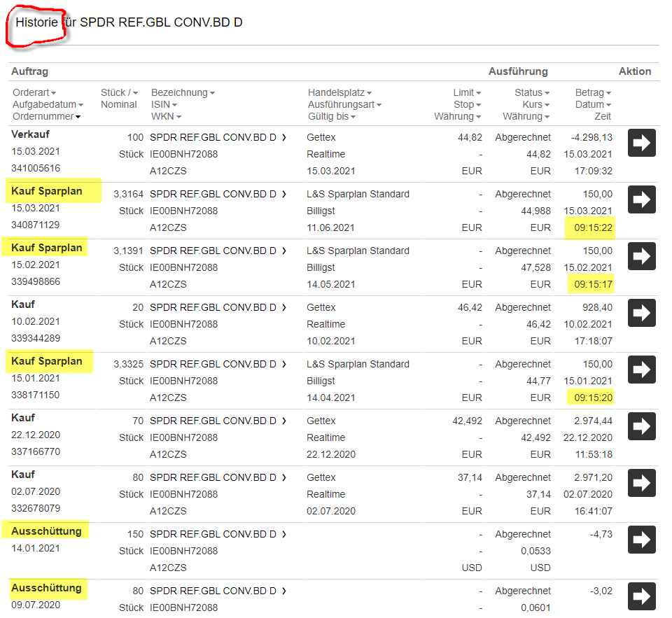This screenshot has width=672, height=618.
Task: Sort by Kurs column
Action: click(x=535, y=104)
